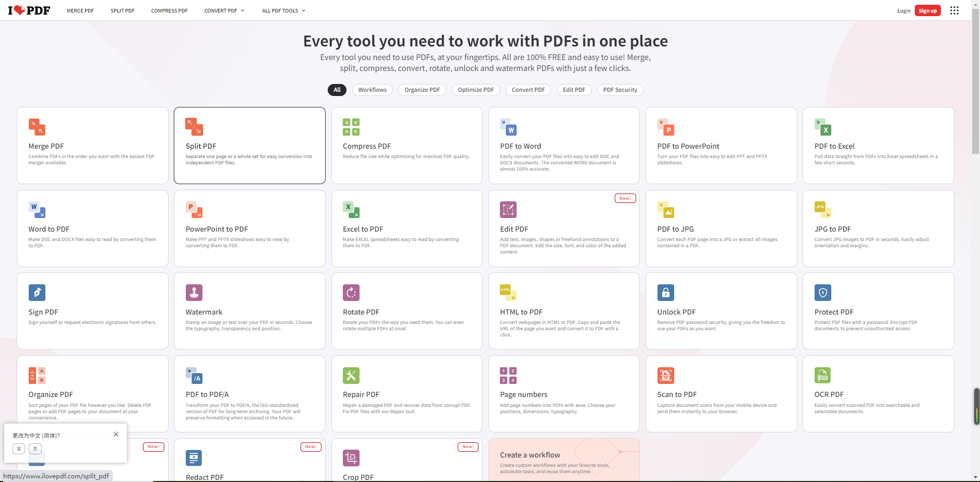Screen dimensions: 980x482
Task: Choose the OCR PDF icon
Action: [x=823, y=376]
